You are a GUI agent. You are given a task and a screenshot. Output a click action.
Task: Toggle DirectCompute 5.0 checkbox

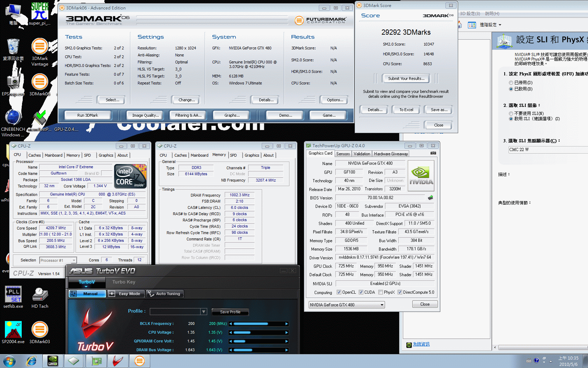400,292
